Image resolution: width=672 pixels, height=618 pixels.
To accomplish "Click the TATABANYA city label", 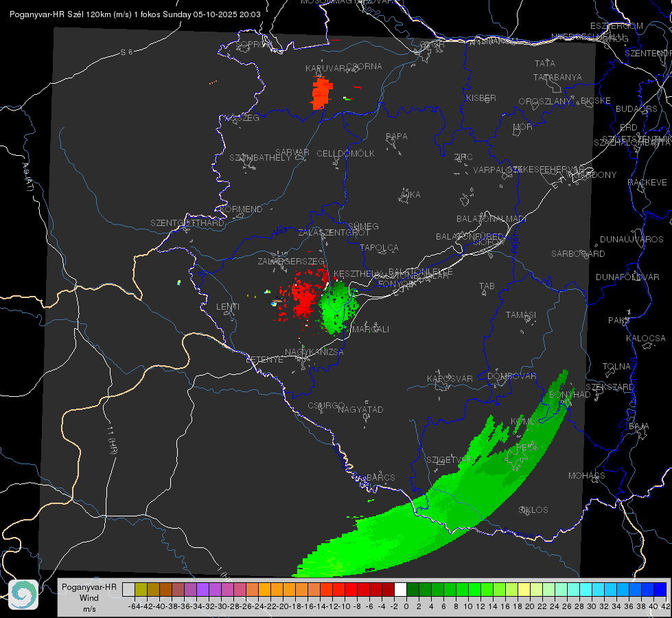I will tap(557, 77).
